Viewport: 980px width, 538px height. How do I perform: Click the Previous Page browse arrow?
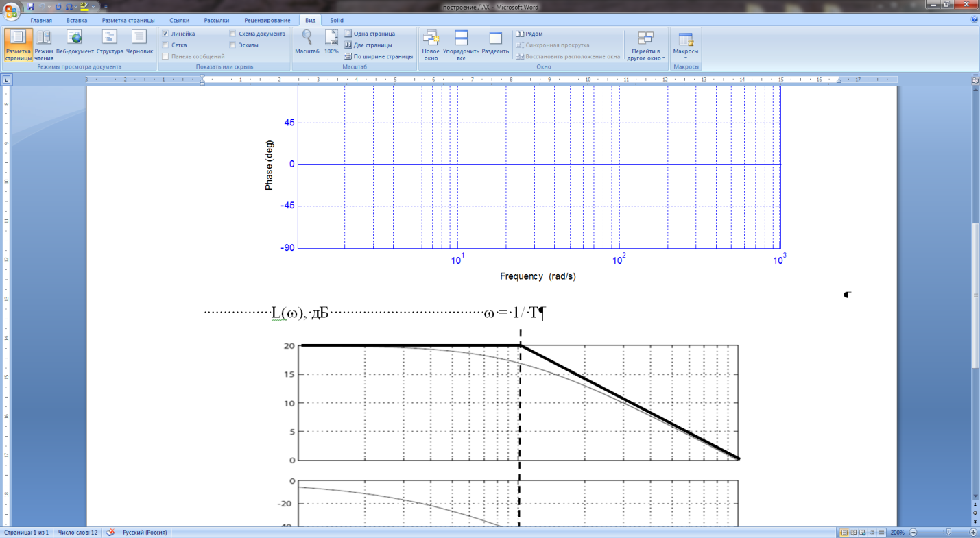point(975,504)
